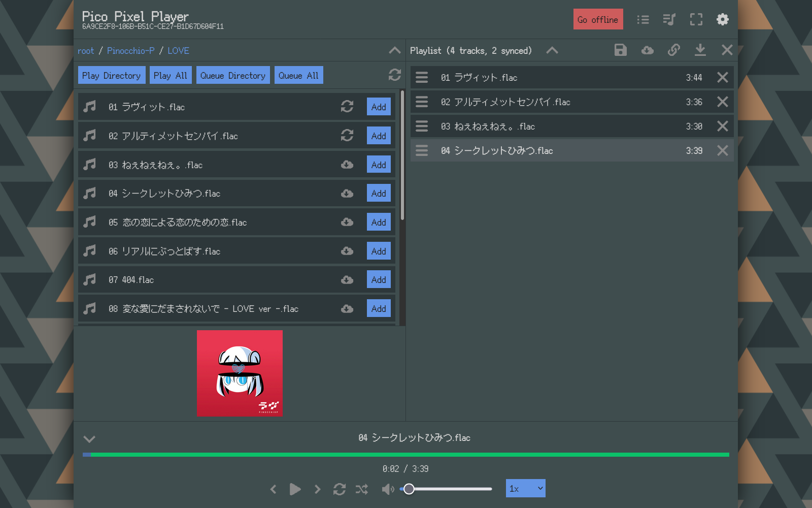Download track 06 リアルにぶっとばす.flac
Viewport: 812px width, 508px height.
(347, 250)
